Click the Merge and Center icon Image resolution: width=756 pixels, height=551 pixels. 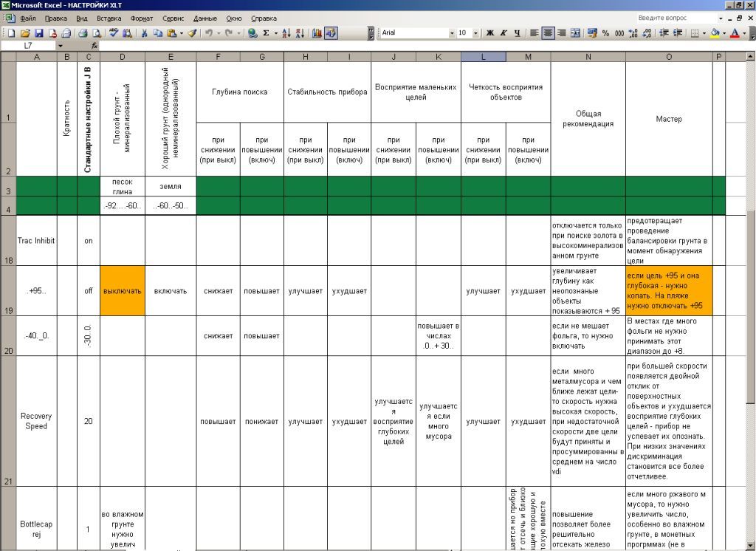coord(575,33)
